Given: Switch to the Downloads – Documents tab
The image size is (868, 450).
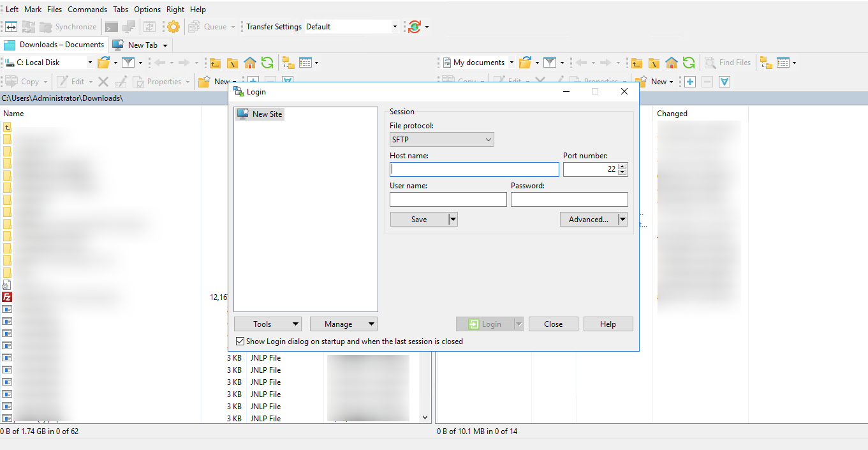Looking at the screenshot, I should [55, 45].
